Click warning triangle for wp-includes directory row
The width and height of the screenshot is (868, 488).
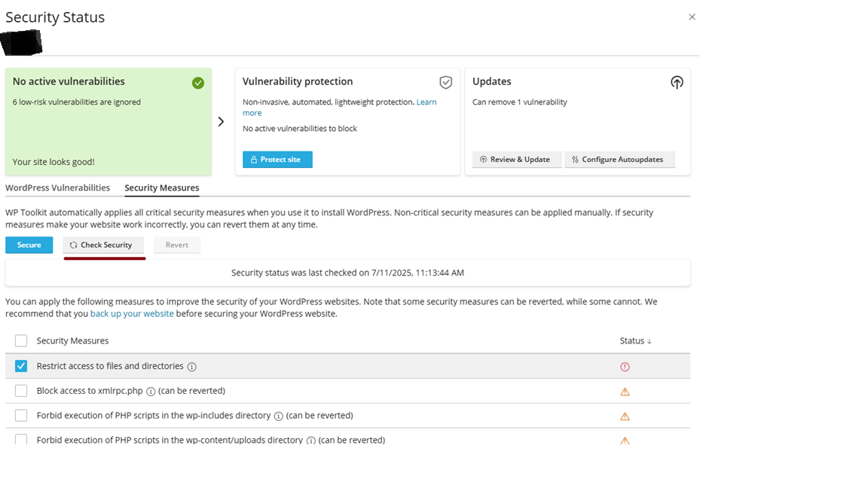pyautogui.click(x=625, y=416)
